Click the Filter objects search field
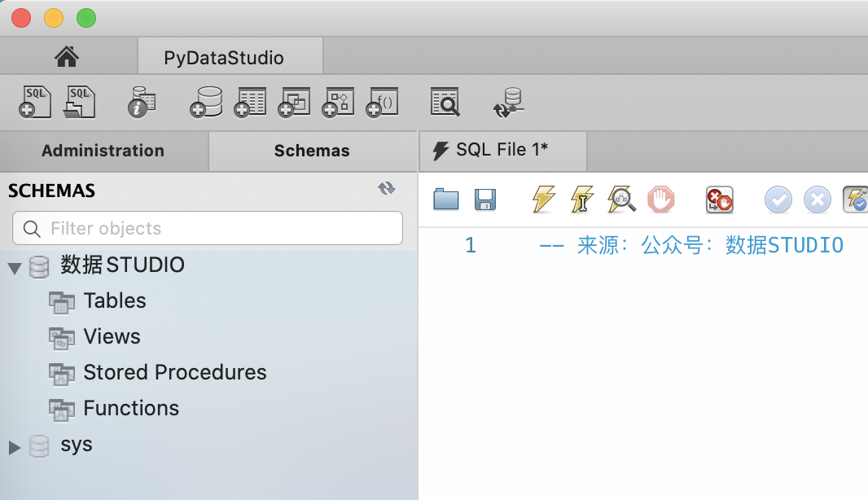 [x=208, y=228]
